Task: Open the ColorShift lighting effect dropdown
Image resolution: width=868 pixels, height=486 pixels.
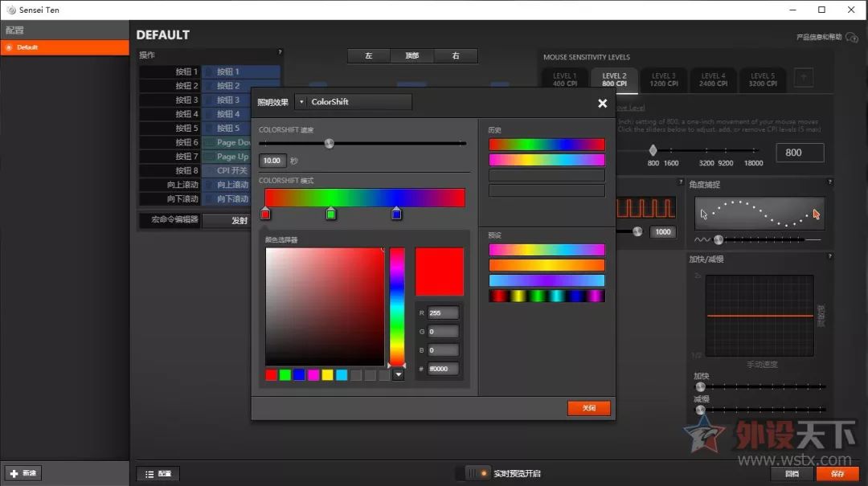Action: click(354, 102)
